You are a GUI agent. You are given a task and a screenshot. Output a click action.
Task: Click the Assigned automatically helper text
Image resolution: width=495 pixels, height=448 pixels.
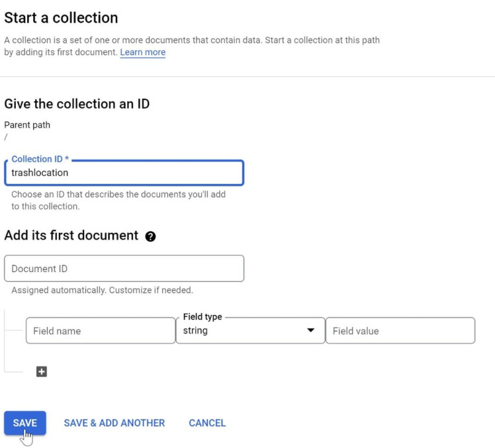pyautogui.click(x=102, y=290)
